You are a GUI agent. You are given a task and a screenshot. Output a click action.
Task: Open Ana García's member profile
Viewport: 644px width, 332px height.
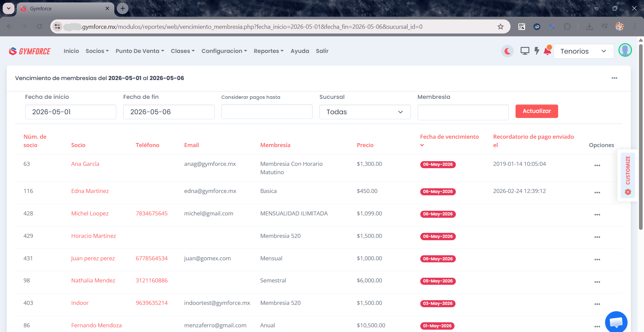click(85, 164)
